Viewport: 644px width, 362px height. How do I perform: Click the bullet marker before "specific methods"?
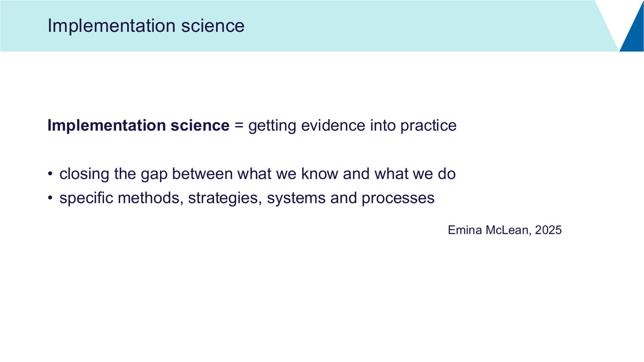coord(50,199)
